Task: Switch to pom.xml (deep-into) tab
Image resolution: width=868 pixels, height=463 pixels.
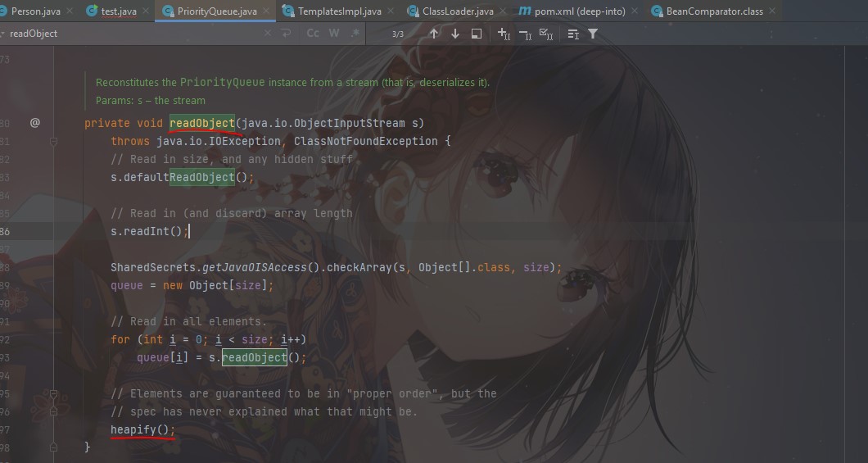Action: tap(580, 11)
